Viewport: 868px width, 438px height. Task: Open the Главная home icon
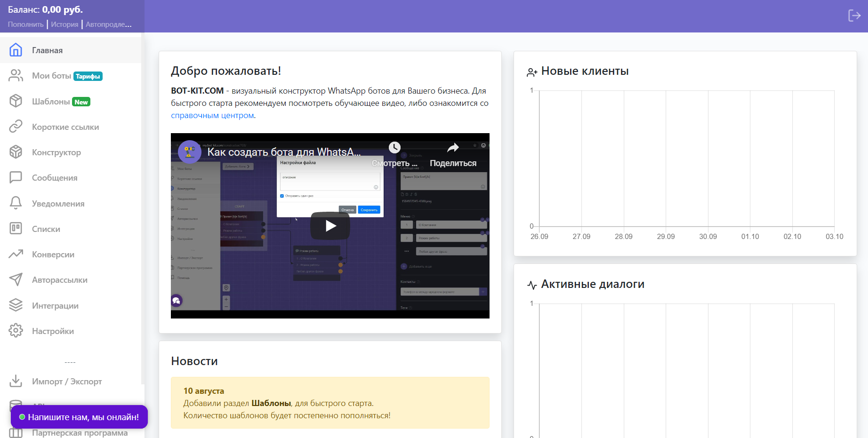tap(16, 50)
